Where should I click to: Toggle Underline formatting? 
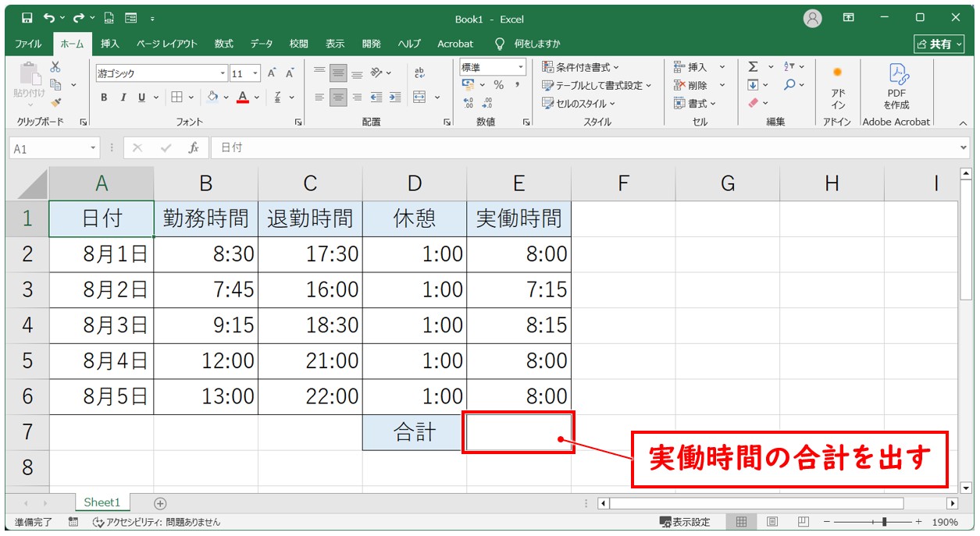pyautogui.click(x=142, y=98)
